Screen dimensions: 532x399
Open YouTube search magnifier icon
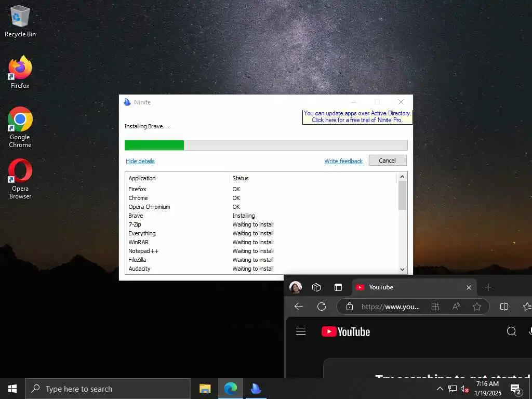click(x=511, y=331)
